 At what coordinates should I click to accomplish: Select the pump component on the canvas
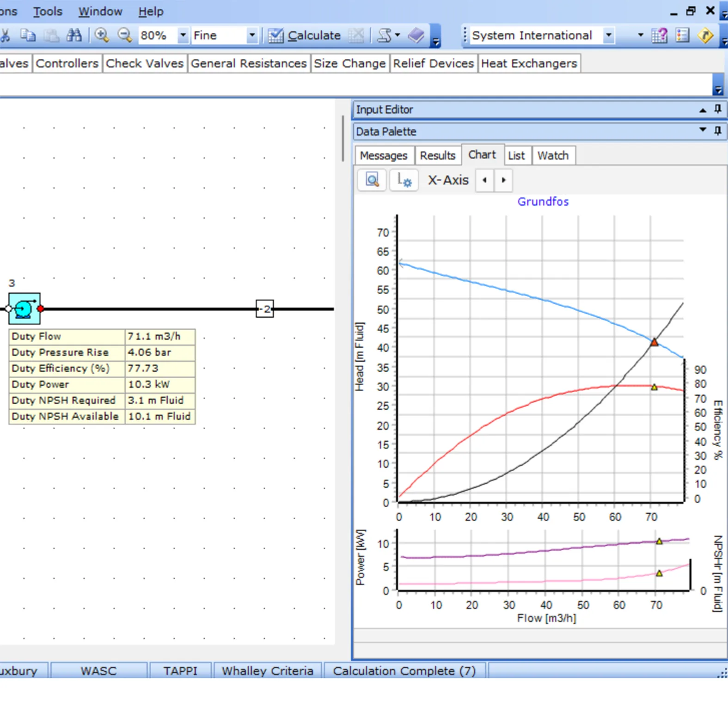(24, 308)
